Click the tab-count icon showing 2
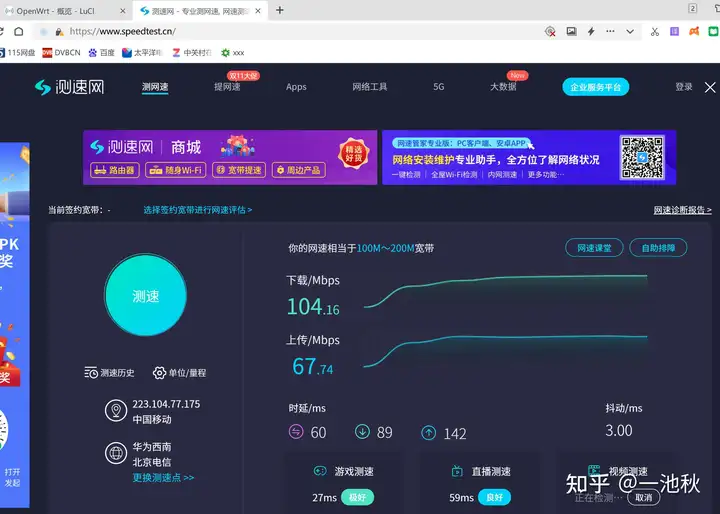 pos(692,8)
